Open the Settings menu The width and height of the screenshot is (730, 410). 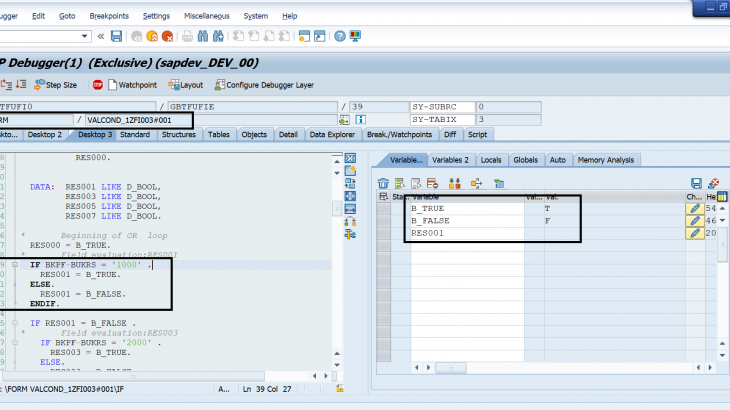click(x=156, y=16)
